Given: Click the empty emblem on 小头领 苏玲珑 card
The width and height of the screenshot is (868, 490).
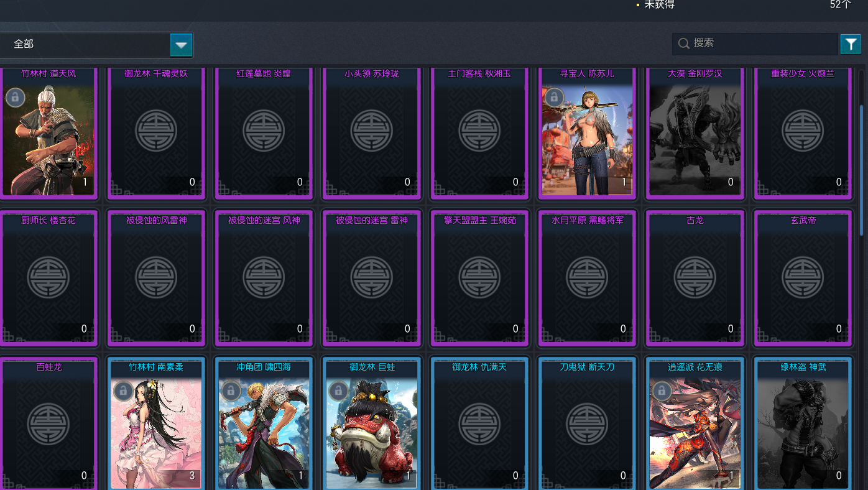Looking at the screenshot, I should [372, 131].
